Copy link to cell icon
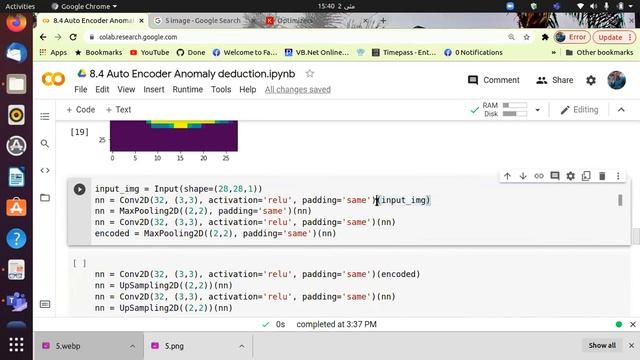 [x=539, y=176]
